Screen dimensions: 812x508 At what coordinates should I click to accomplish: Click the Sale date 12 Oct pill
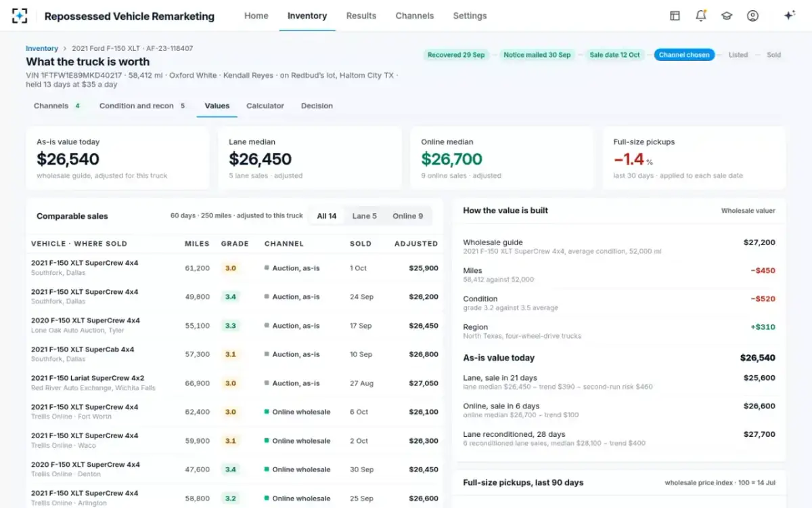[614, 55]
